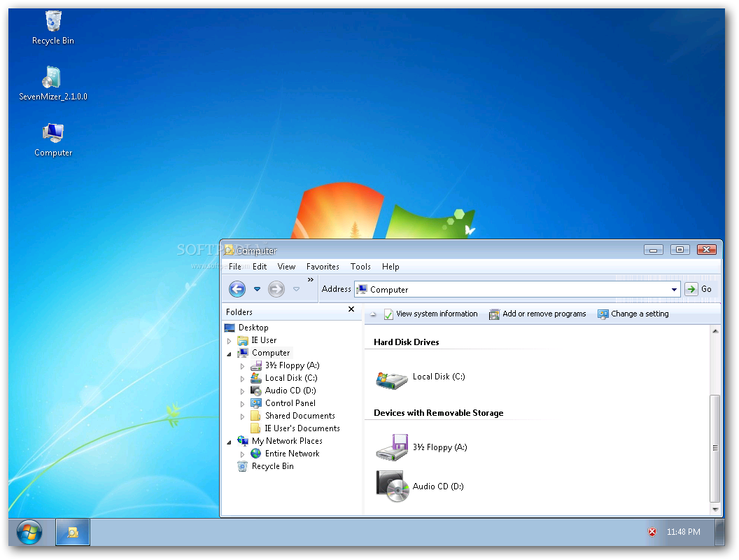The width and height of the screenshot is (739, 560).
Task: Expand the 3½ Floppy (A:) tree node
Action: (242, 366)
